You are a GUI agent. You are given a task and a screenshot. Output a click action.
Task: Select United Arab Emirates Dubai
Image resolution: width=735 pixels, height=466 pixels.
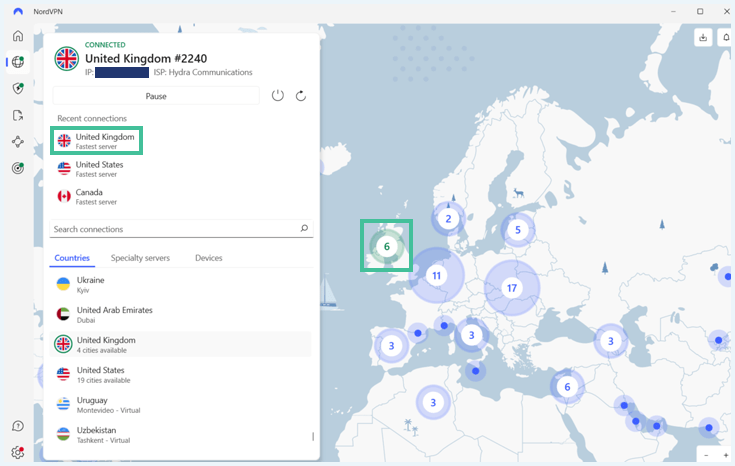point(180,315)
